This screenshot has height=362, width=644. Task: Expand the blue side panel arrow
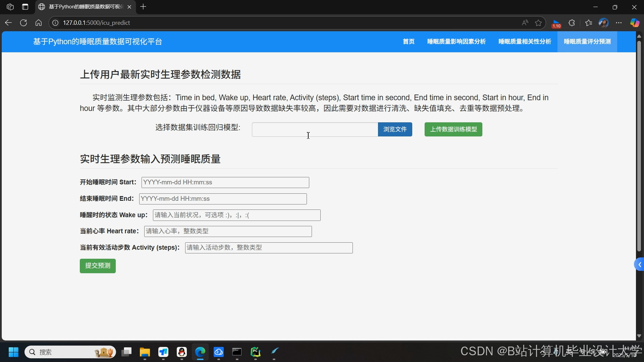tap(639, 265)
